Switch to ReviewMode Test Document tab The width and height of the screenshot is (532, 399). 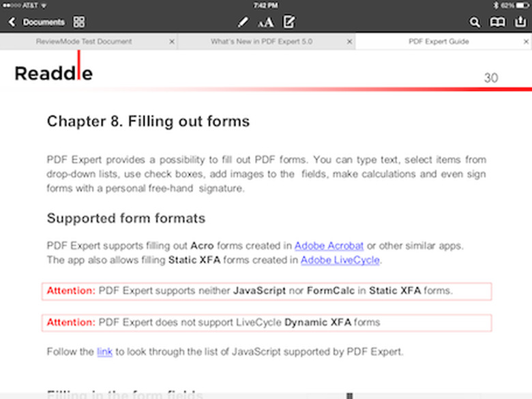84,42
